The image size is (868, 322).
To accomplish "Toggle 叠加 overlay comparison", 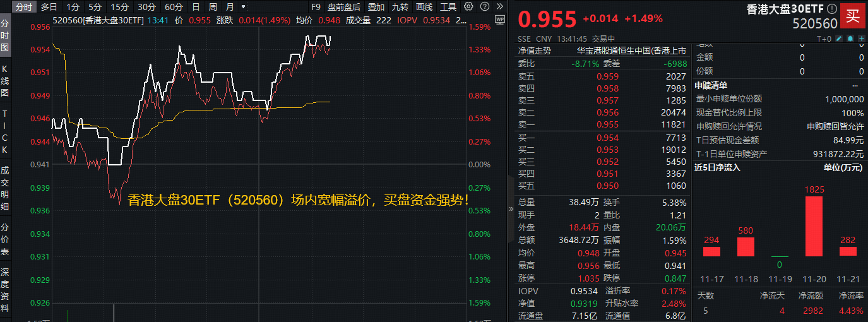I will [376, 7].
